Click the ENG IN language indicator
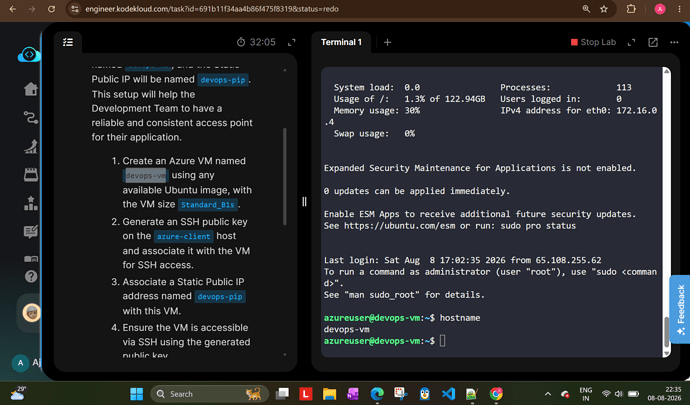Viewport: 690px width, 405px height. point(586,394)
